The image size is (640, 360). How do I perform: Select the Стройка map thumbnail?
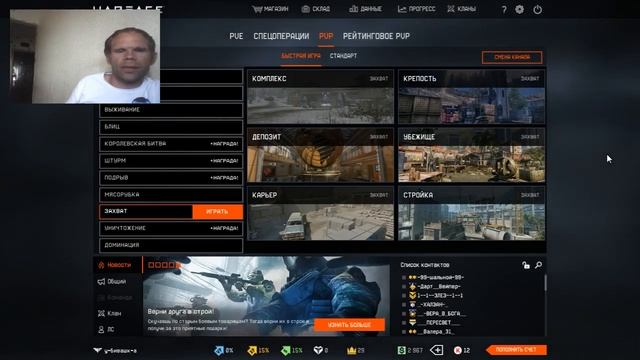click(471, 213)
